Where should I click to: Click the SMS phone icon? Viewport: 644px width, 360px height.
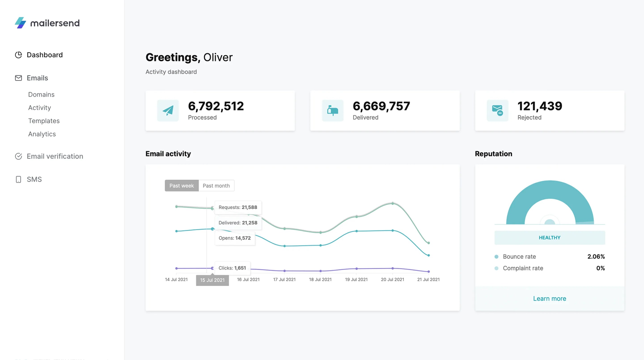tap(18, 179)
